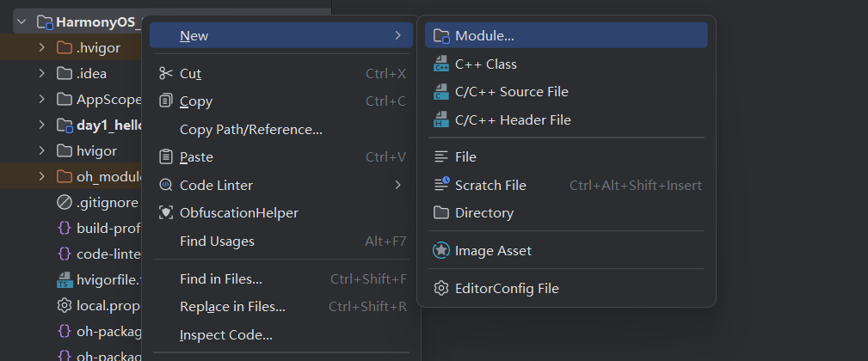Select the hvigorfile TypeScript file
The width and height of the screenshot is (868, 361).
pos(71,279)
